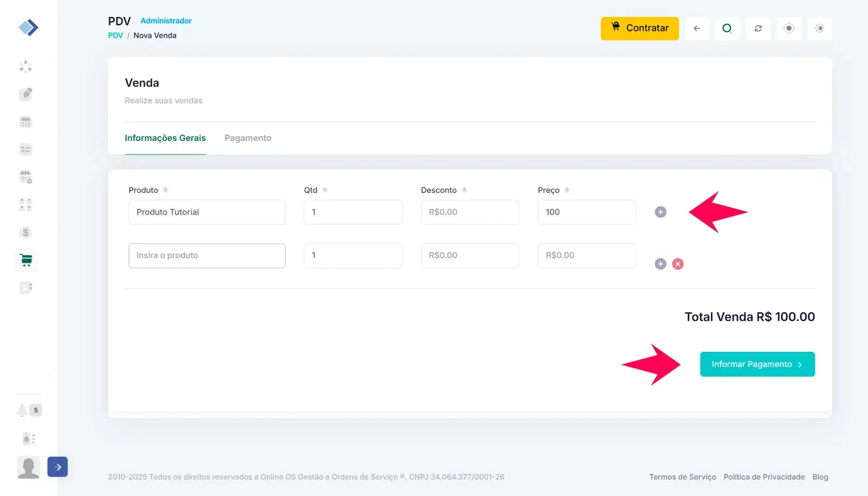Click the yellow Contratar button
868x496 pixels.
(640, 28)
